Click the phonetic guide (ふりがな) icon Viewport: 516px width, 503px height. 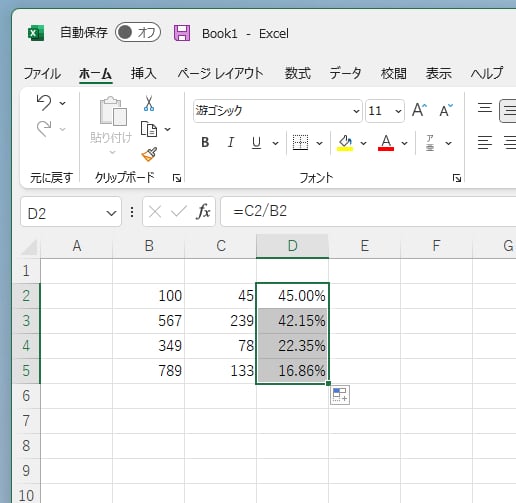[x=430, y=143]
